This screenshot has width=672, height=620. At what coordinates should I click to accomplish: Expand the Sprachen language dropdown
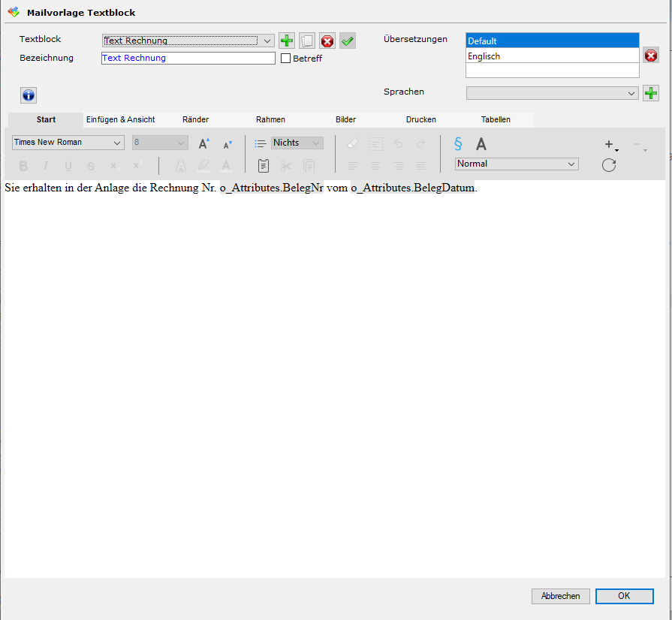pyautogui.click(x=631, y=92)
